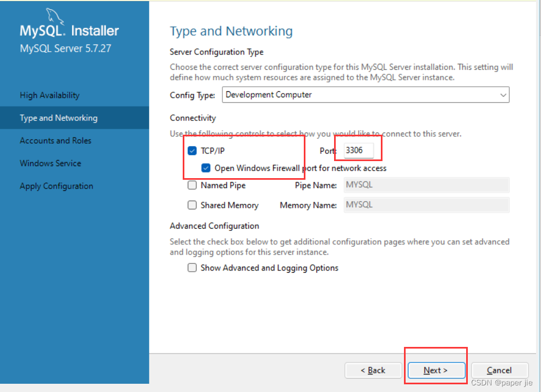Click the Pipe Name field
Image resolution: width=541 pixels, height=392 pixels.
(x=427, y=185)
